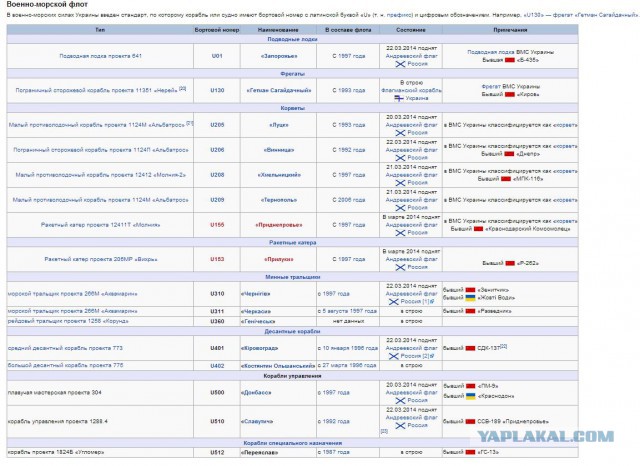Image resolution: width=640 pixels, height=466 pixels.
Task: Click the naval ensign icon in the «Тернополь» row
Action: point(400,208)
